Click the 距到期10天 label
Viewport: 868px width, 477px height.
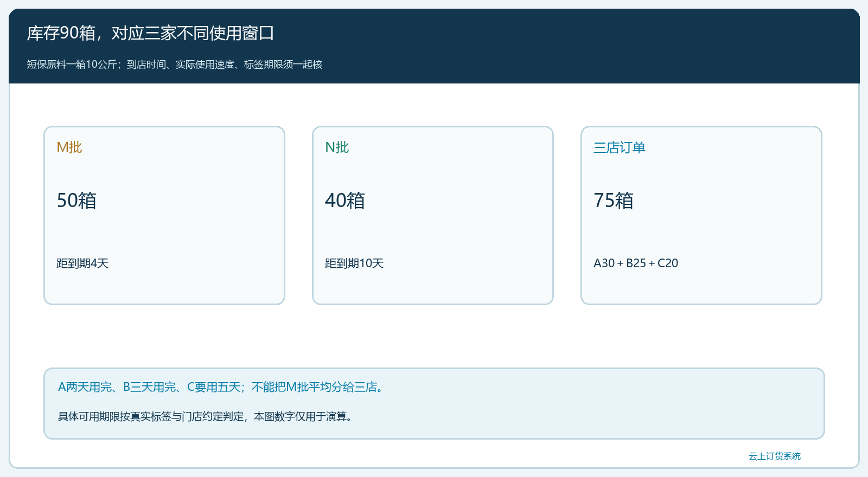coord(354,263)
